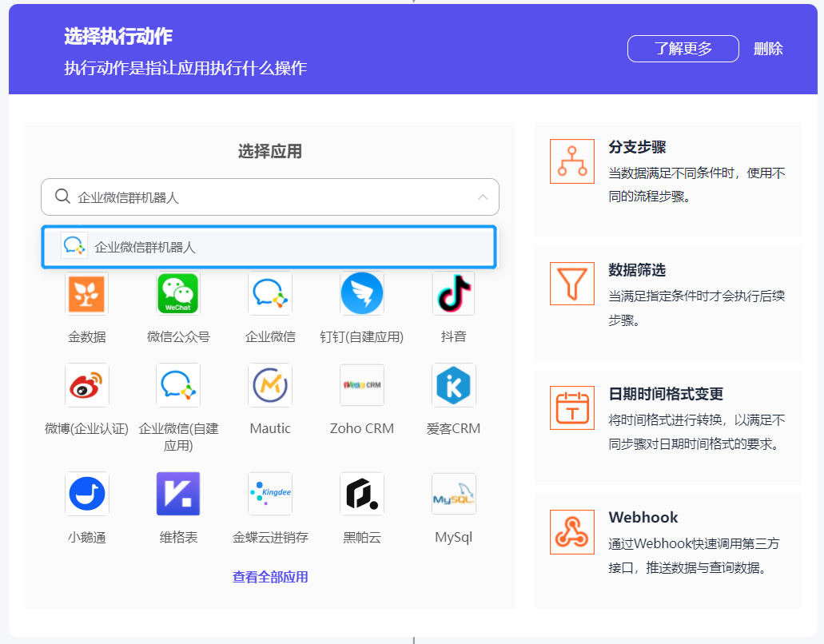This screenshot has height=644, width=824.
Task: Click the Webhook icon
Action: (571, 531)
